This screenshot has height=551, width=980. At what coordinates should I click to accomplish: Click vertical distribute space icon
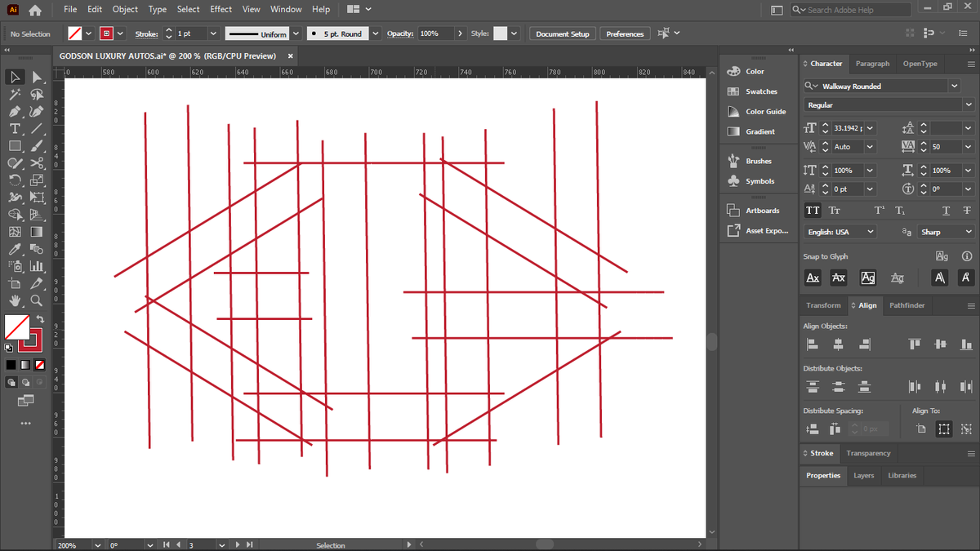point(813,429)
